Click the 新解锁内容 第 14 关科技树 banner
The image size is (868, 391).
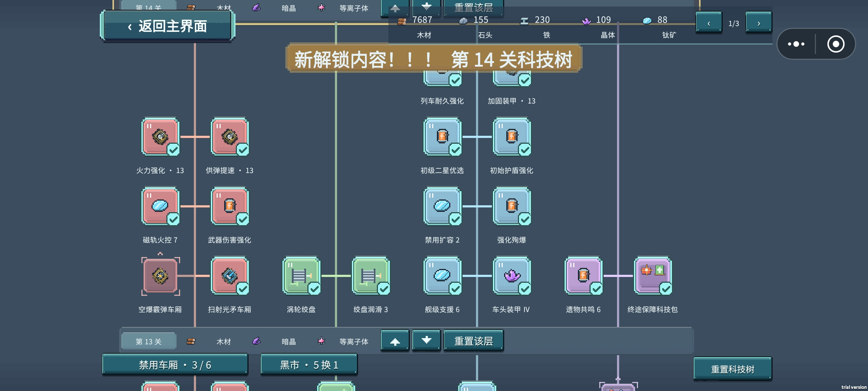coord(434,59)
